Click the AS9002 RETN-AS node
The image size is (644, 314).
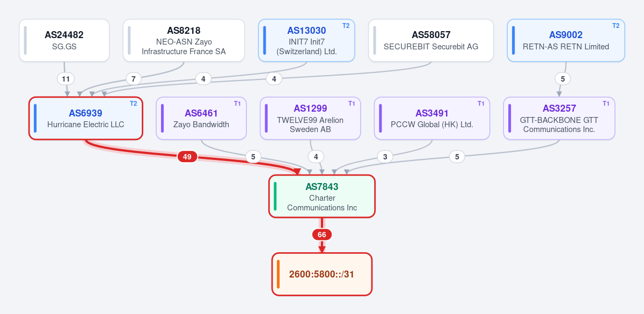click(566, 41)
